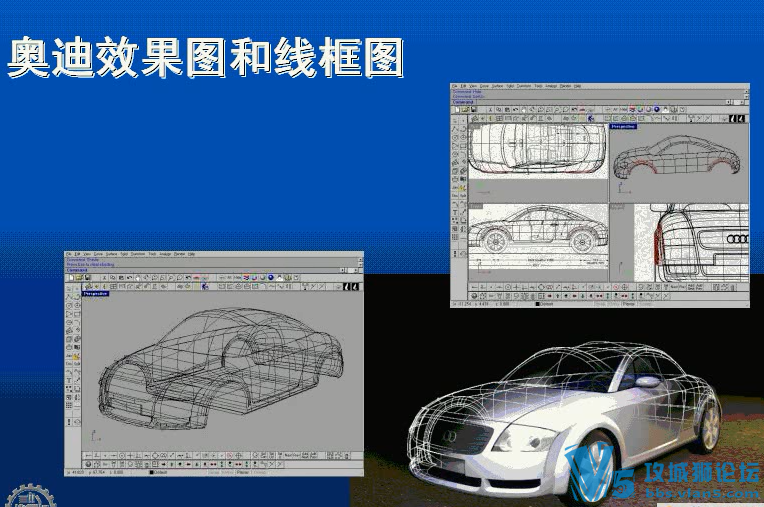
Task: Toggle Ortho in four-viewport window status bar
Action: pyautogui.click(x=614, y=304)
